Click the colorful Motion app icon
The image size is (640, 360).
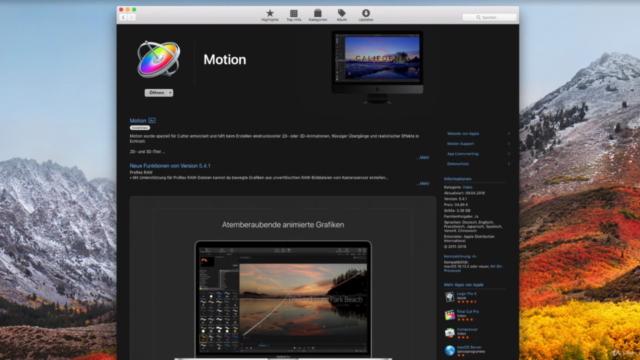click(158, 59)
